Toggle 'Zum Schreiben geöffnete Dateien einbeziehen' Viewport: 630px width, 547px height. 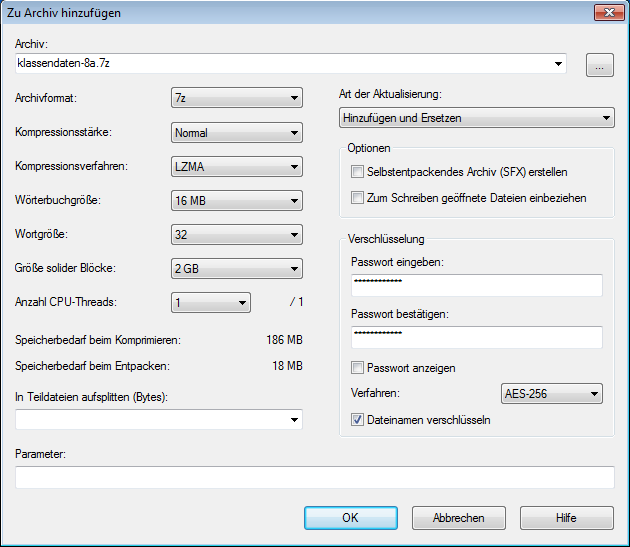point(358,198)
